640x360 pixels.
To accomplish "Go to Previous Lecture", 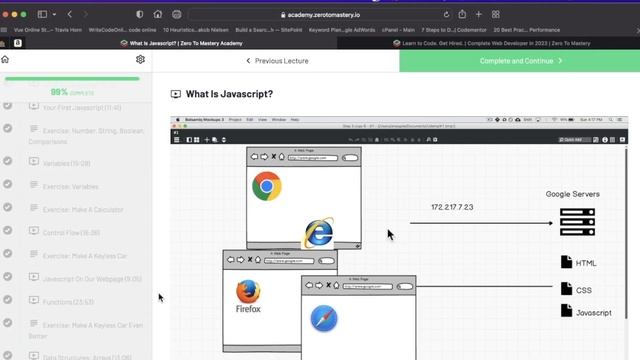I will (277, 61).
